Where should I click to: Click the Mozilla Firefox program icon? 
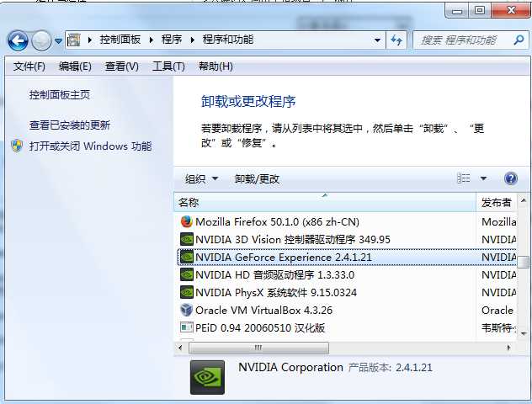186,222
